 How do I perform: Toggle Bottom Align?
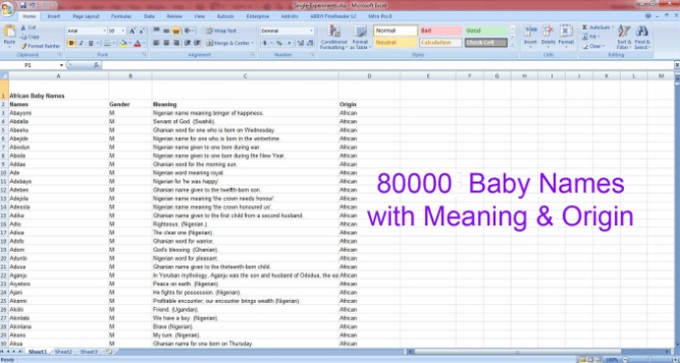tap(176, 31)
